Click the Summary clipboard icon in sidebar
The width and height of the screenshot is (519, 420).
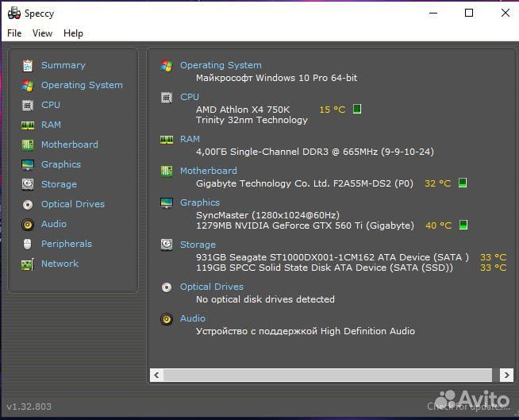(x=28, y=66)
